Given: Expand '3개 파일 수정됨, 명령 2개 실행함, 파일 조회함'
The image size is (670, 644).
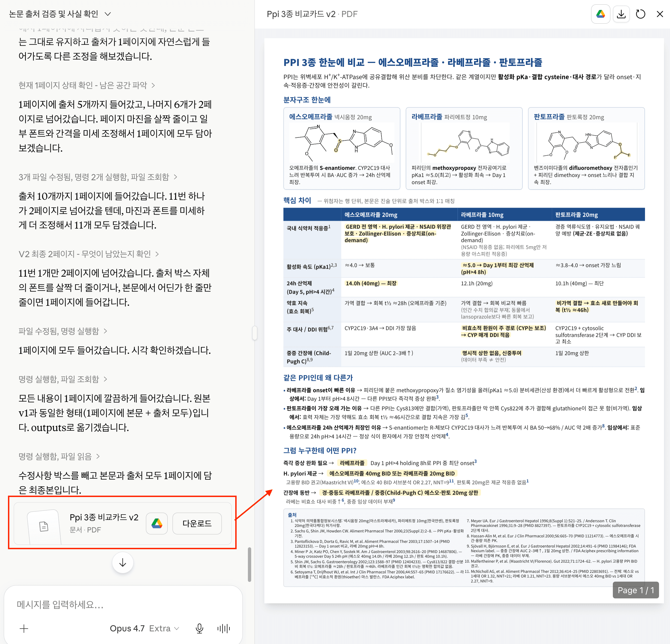Looking at the screenshot, I should (x=98, y=177).
